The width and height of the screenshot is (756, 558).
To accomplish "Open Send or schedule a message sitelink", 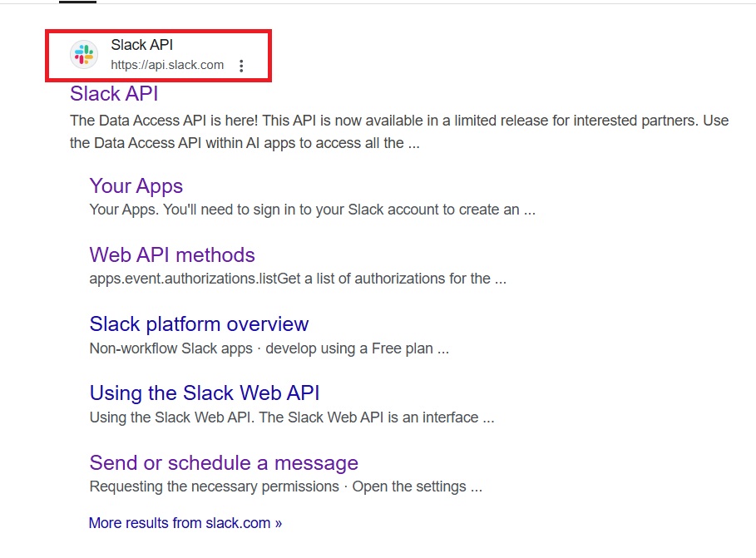I will [x=225, y=462].
